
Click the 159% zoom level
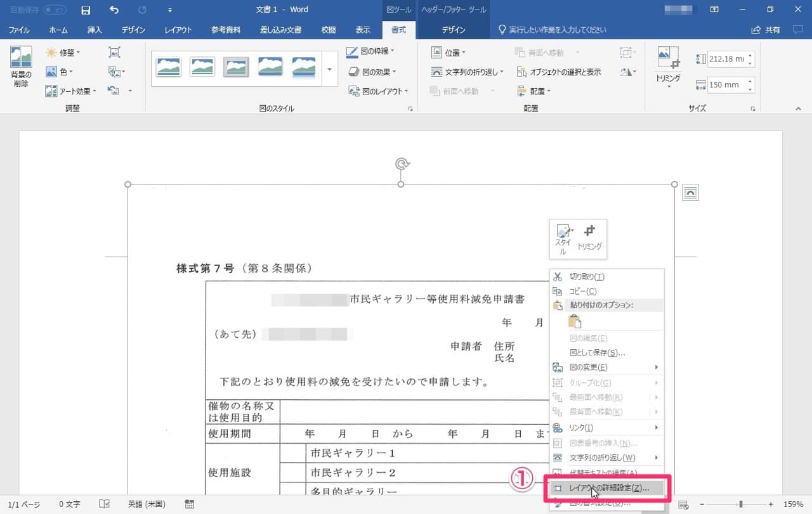(794, 504)
